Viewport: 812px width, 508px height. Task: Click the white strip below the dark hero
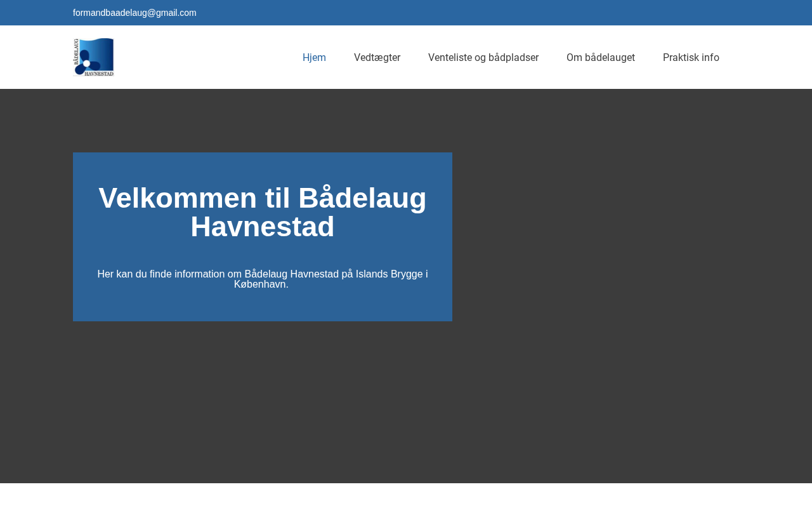406,496
